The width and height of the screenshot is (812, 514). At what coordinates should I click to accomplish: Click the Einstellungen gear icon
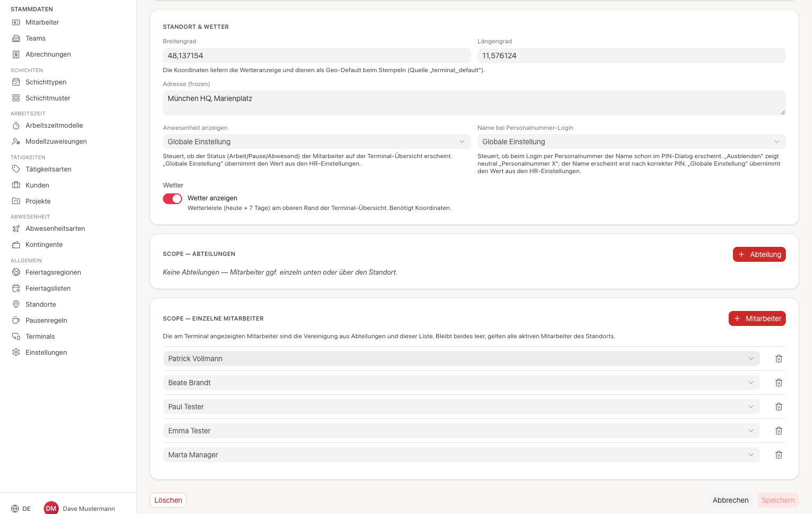pyautogui.click(x=16, y=353)
